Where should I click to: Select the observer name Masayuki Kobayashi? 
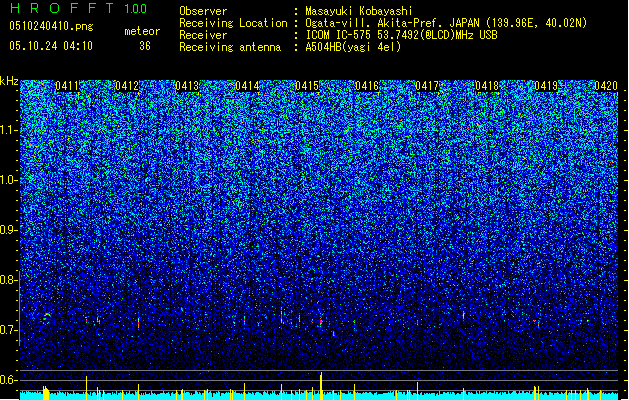tap(359, 11)
